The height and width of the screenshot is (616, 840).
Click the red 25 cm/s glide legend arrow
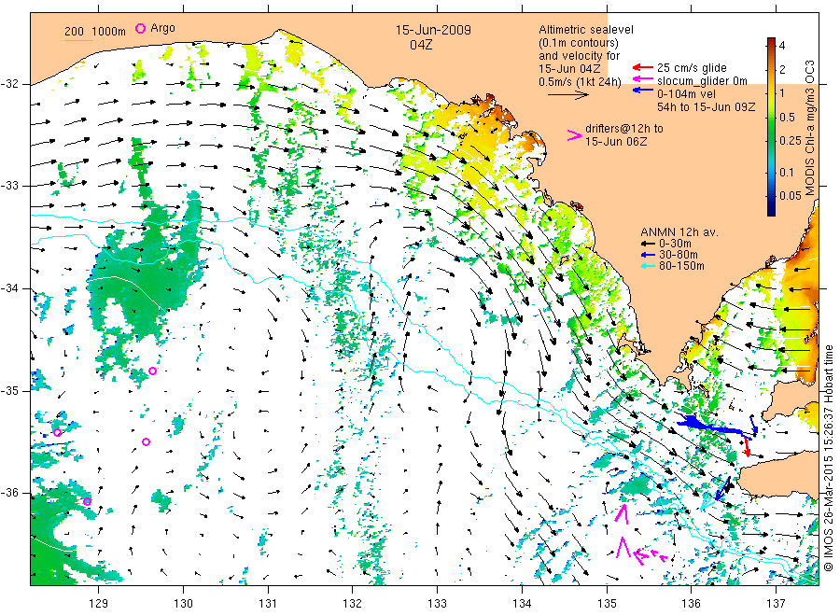point(643,67)
